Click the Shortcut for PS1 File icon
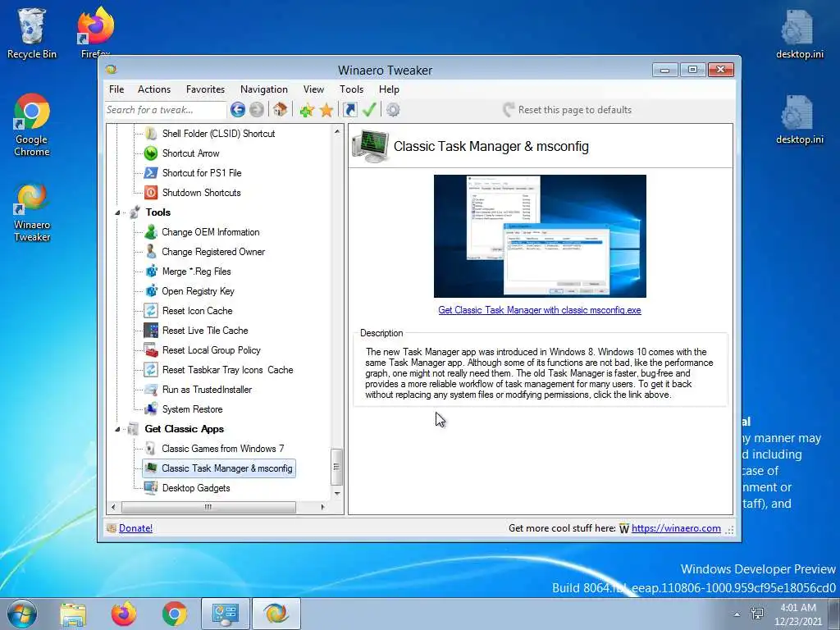 [x=151, y=173]
